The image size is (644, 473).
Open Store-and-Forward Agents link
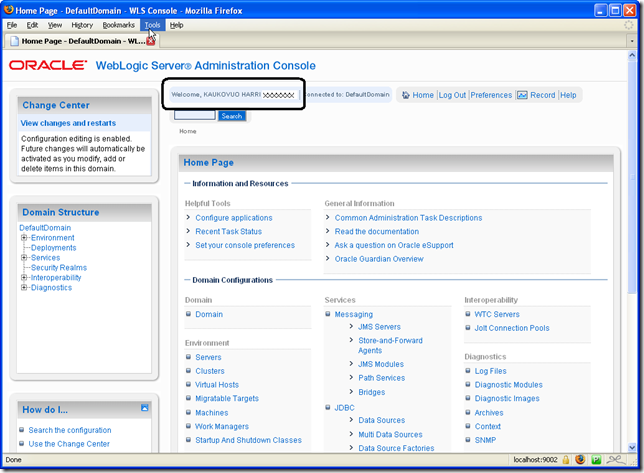[x=390, y=345]
